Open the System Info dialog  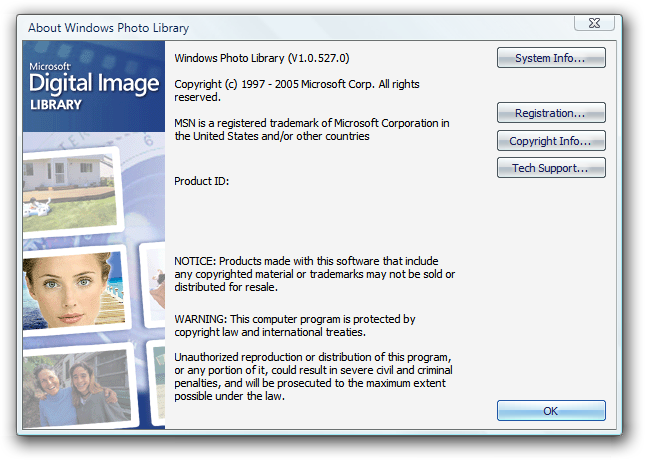click(x=551, y=58)
